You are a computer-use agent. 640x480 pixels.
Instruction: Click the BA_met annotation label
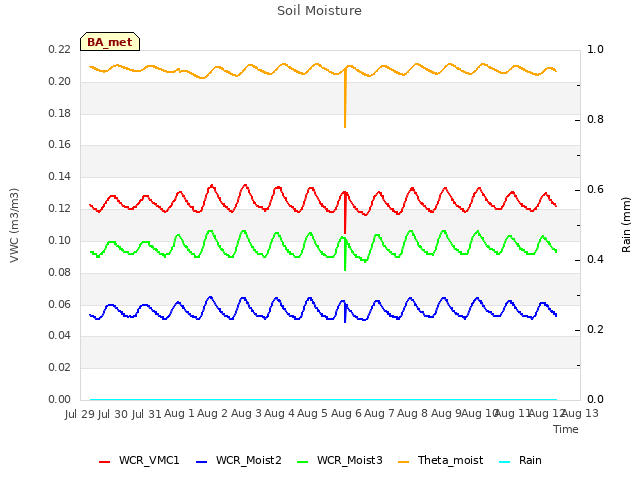[x=110, y=42]
